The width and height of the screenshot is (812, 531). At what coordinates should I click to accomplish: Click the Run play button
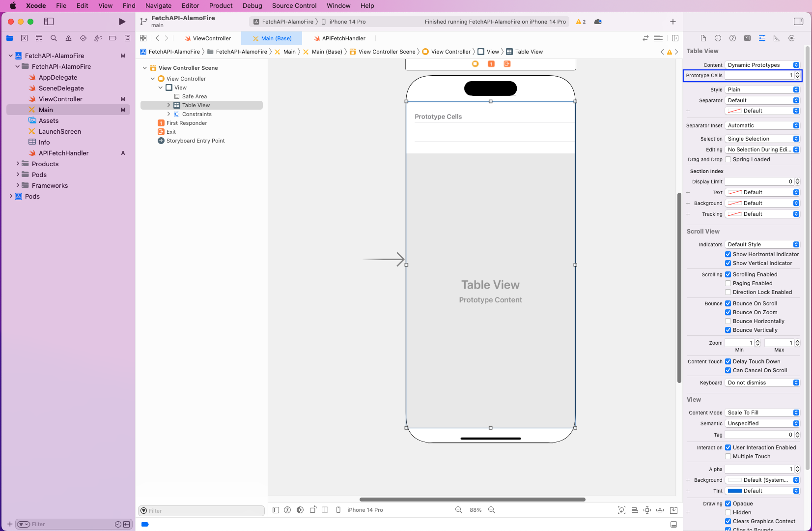(122, 22)
